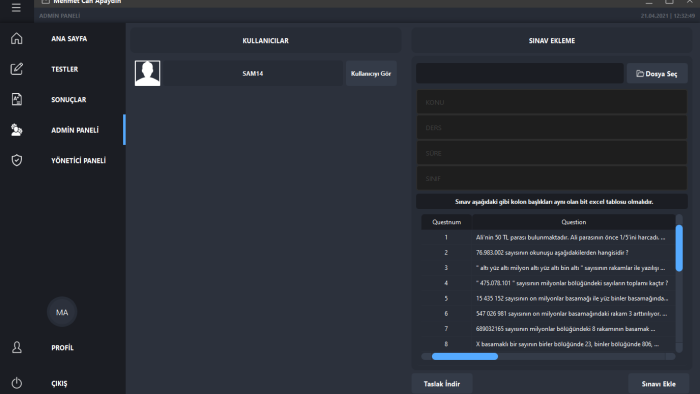Click the table's horizontal scrollbar thumb
700x394 pixels.
465,356
